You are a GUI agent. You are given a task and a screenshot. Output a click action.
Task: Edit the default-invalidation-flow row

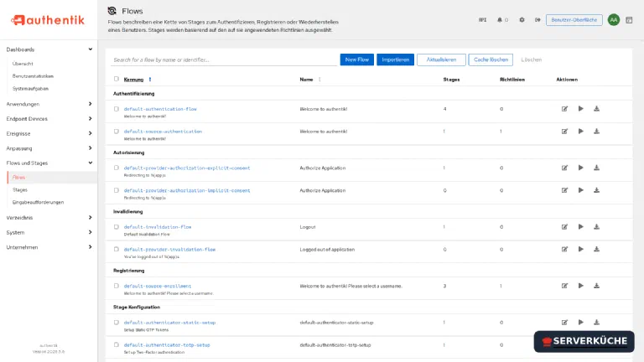tap(564, 227)
